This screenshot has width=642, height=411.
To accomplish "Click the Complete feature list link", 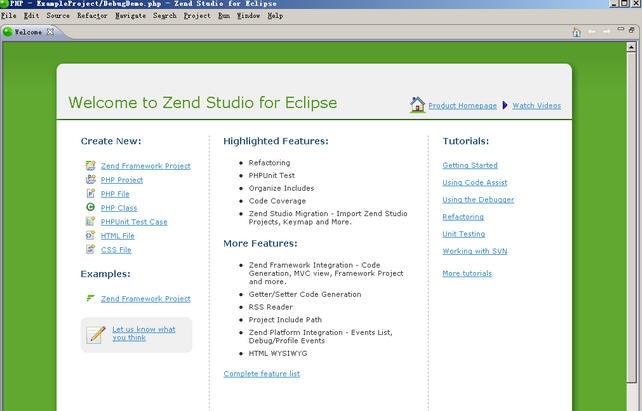I will (262, 373).
